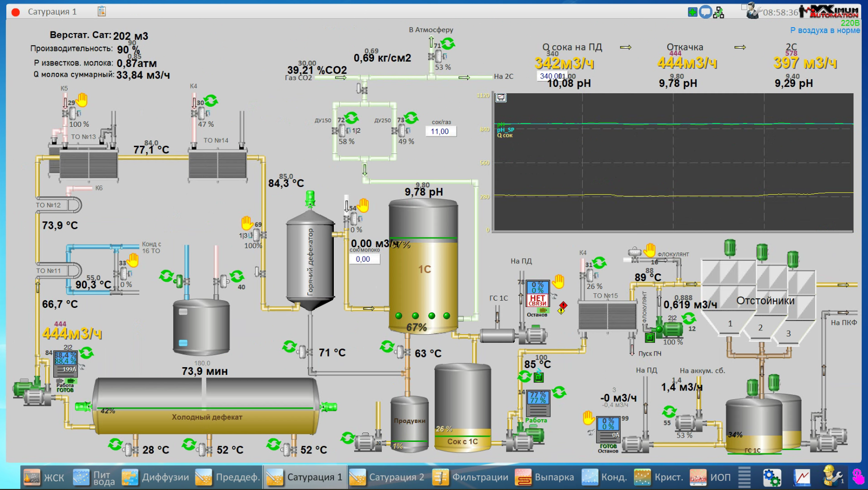The height and width of the screenshot is (490, 868).
Task: Open the Выпарка section
Action: point(545,477)
